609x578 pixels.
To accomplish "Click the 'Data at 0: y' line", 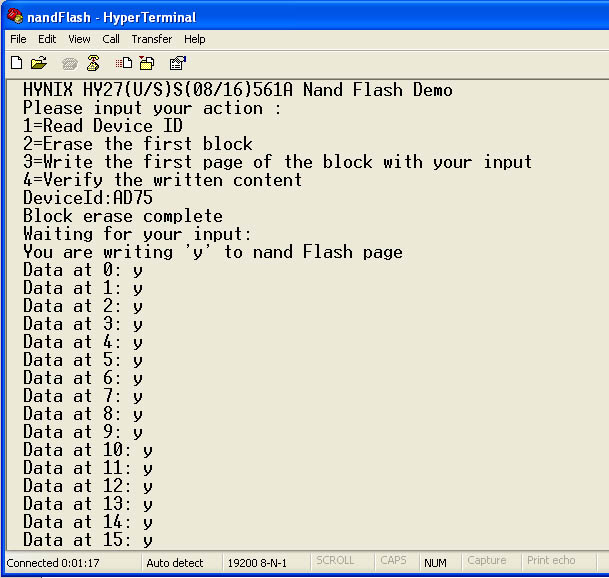I will 83,270.
